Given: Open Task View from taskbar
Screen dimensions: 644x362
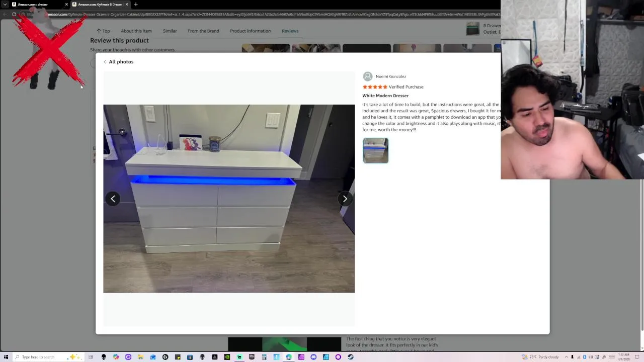Looking at the screenshot, I should (91, 357).
